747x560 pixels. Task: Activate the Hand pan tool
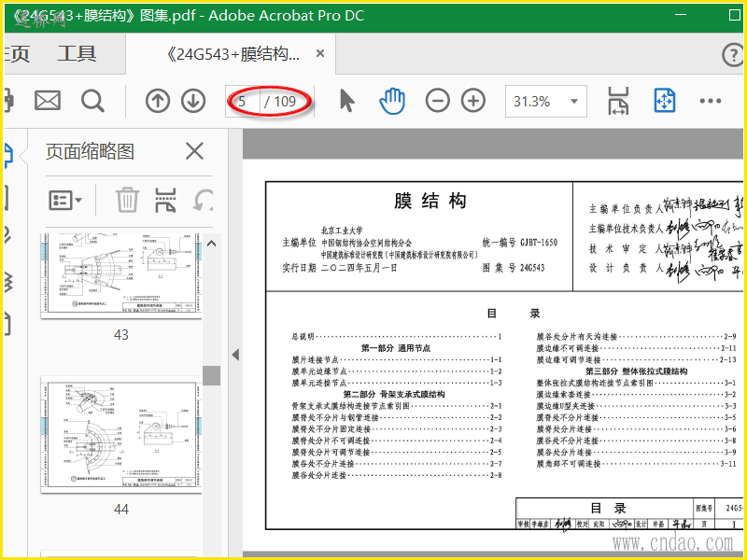[x=392, y=101]
